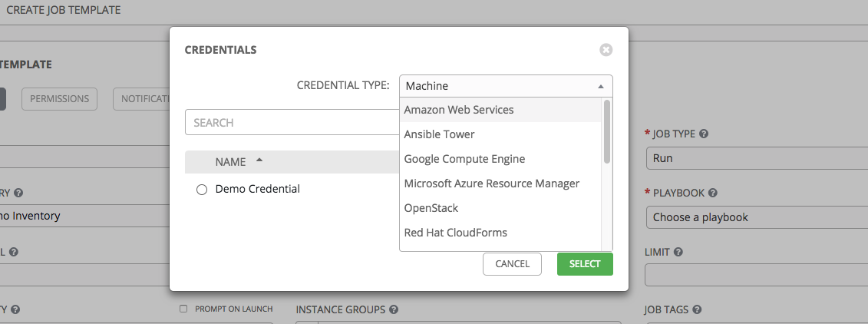868x324 pixels.
Task: Choose Google Compute Engine credential type
Action: click(x=500, y=159)
